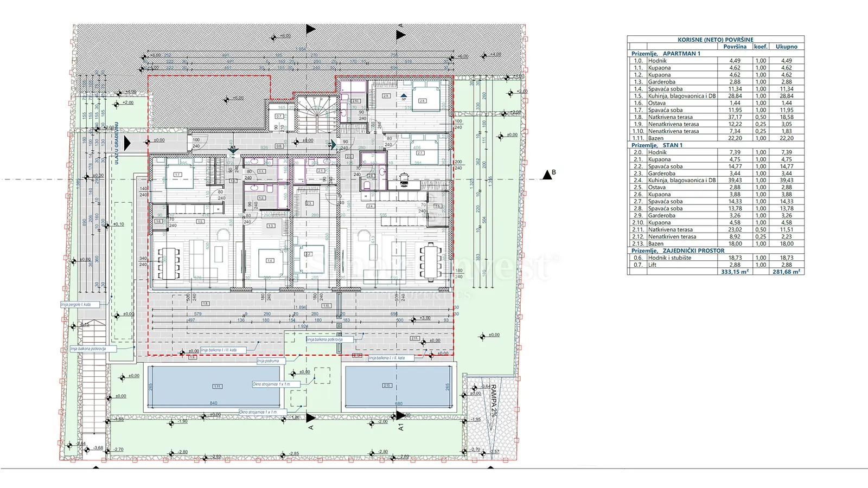Click 'Spavaća soba' in row 1.4.
The height and width of the screenshot is (488, 868).
[665, 89]
